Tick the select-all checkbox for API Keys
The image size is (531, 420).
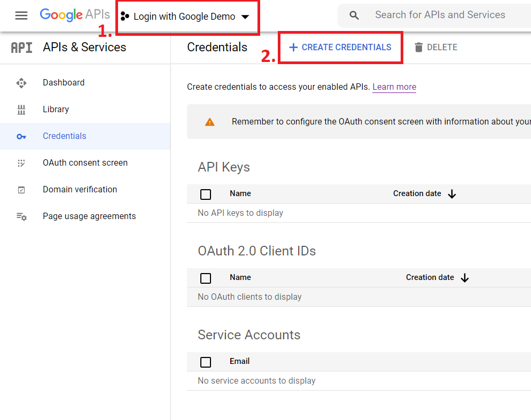pos(206,195)
